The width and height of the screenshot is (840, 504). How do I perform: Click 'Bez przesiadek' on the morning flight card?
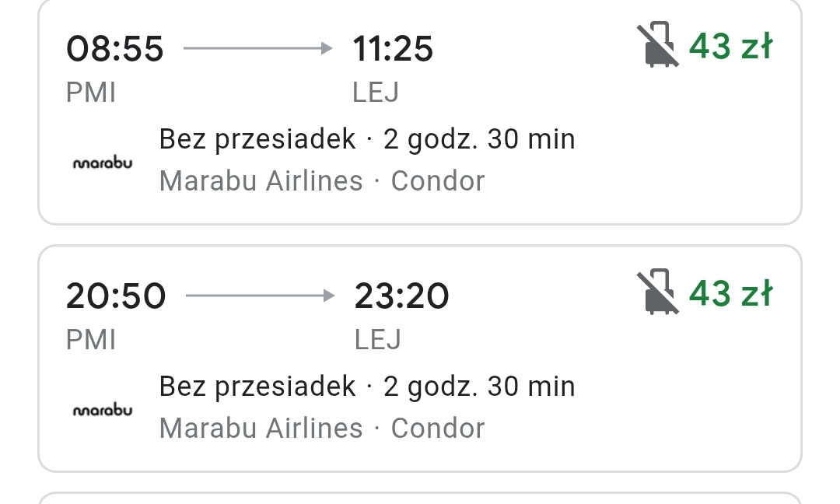(x=257, y=140)
